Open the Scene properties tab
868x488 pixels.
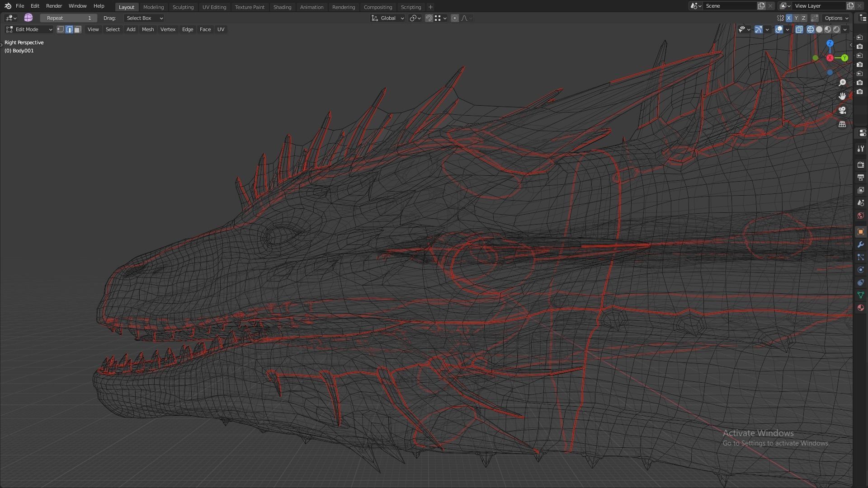pos(861,203)
